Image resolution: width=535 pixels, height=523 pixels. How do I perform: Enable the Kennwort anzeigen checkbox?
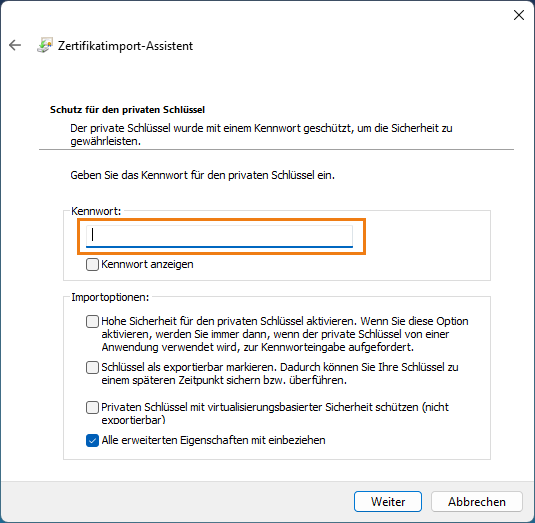coord(92,264)
